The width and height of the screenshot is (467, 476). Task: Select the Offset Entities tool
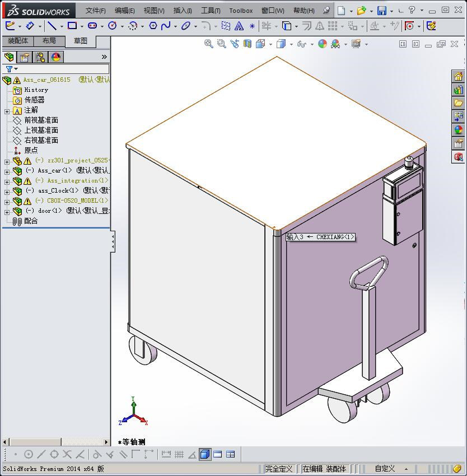[x=307, y=26]
